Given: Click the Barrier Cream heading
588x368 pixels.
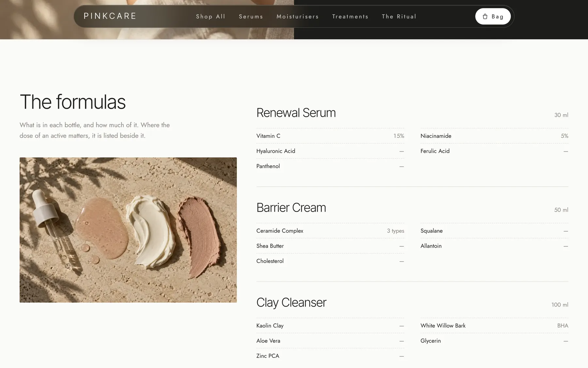Looking at the screenshot, I should pos(291,208).
